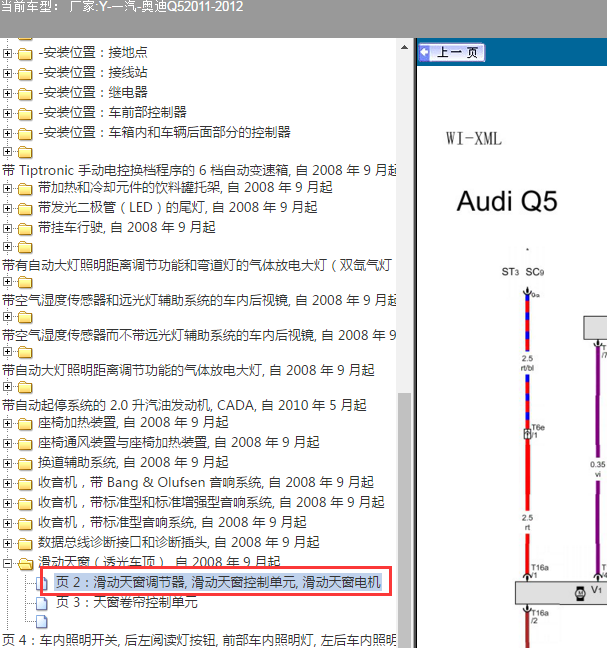607x648 pixels.
Task: Click the ST3 label in diagram
Action: pyautogui.click(x=510, y=272)
